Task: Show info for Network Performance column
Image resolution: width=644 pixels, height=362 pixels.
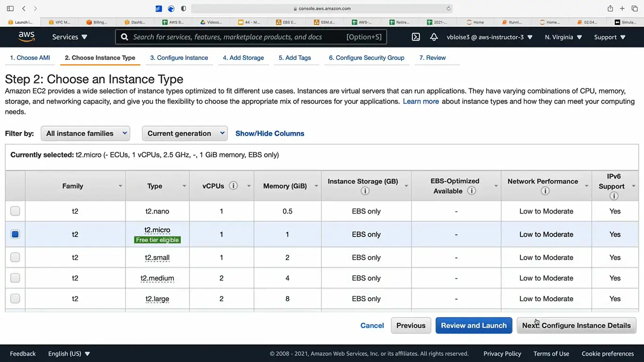Action: (x=545, y=191)
